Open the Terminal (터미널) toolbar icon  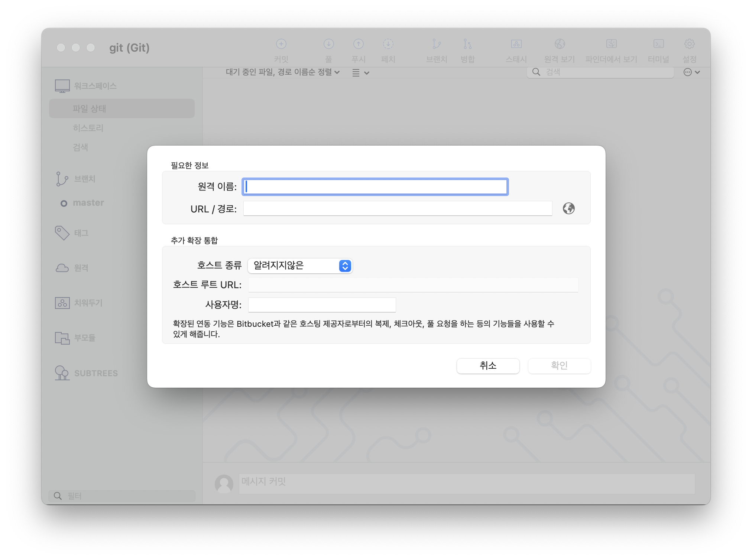pyautogui.click(x=658, y=44)
